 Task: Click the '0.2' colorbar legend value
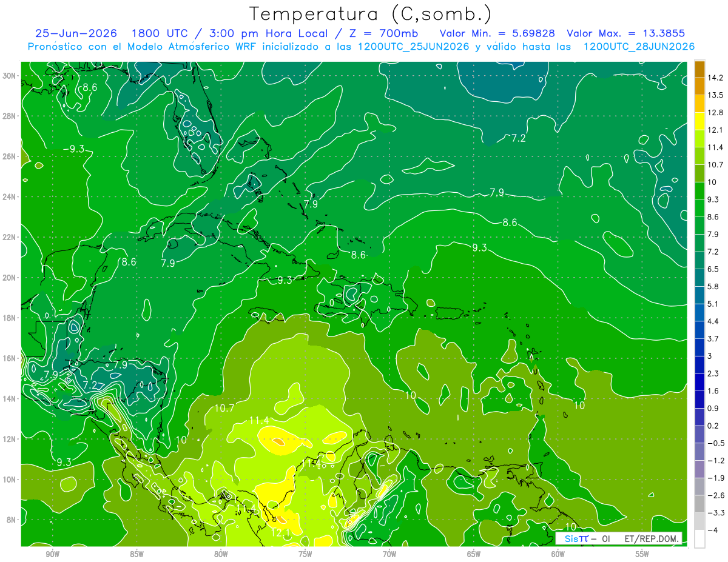(x=713, y=426)
